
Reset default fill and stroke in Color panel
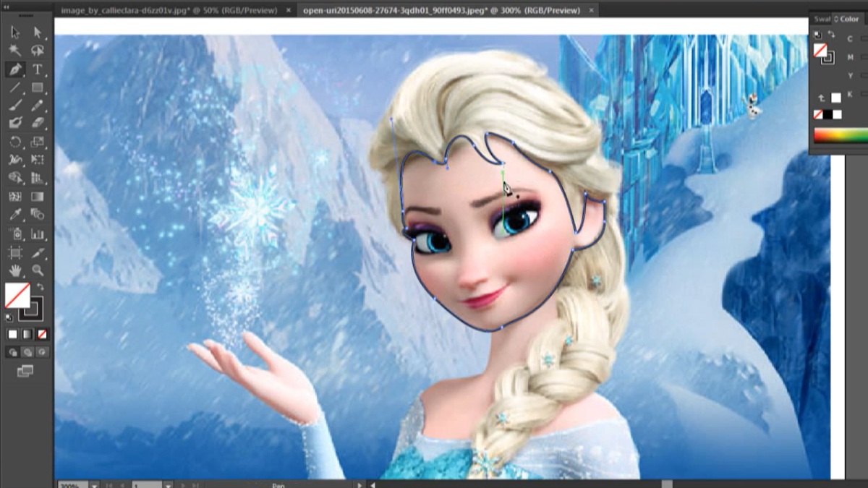(x=817, y=35)
